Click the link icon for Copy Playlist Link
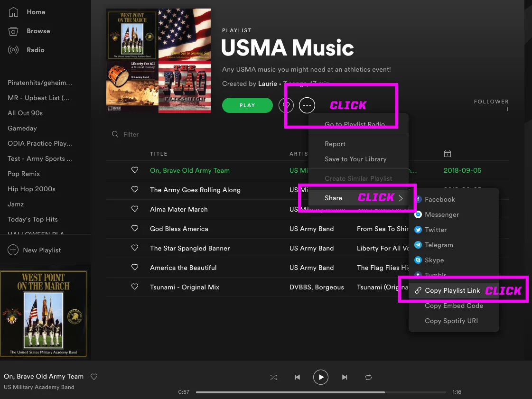532x399 pixels. click(418, 290)
